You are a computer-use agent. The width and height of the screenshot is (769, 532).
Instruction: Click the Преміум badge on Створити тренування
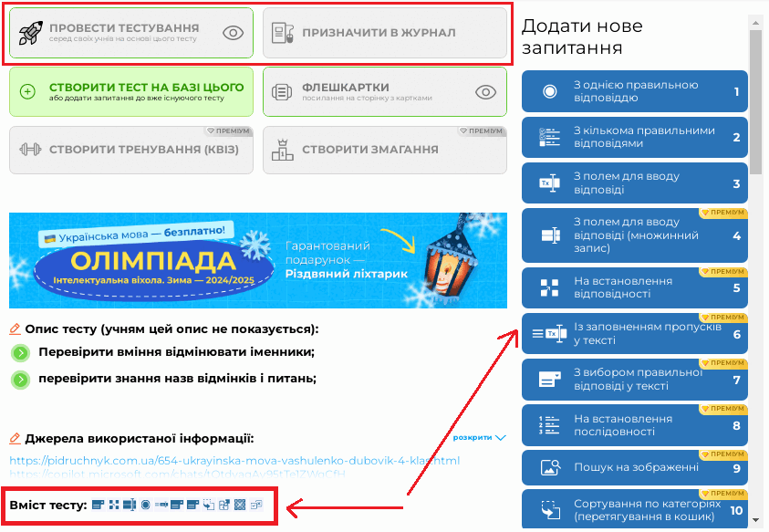[229, 131]
